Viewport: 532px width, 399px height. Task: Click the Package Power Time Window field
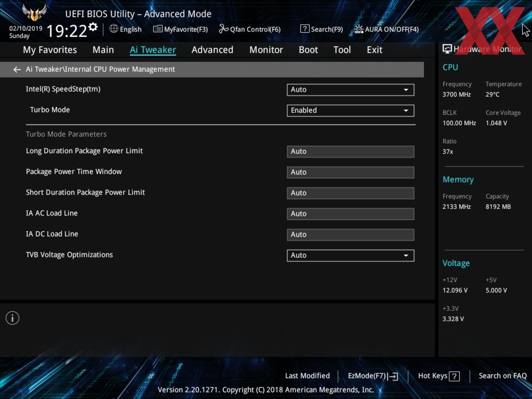pyautogui.click(x=350, y=172)
